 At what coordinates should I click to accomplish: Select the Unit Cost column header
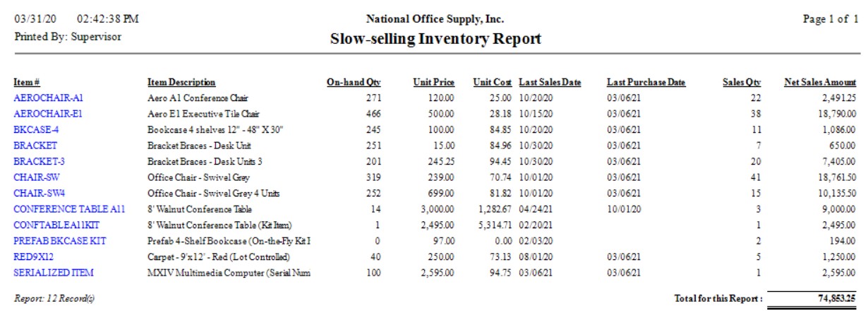point(492,83)
